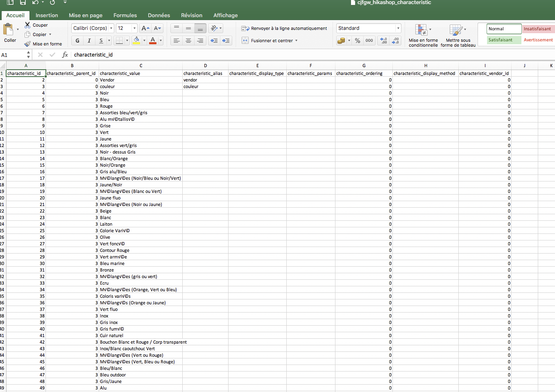Toggle bold with the G button
Image resolution: width=555 pixels, height=392 pixels.
point(77,41)
